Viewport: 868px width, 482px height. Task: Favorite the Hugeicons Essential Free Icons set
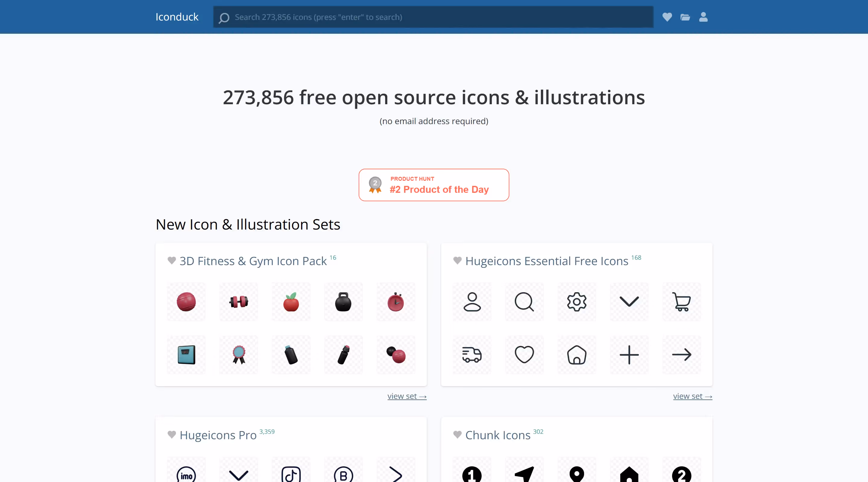coord(458,260)
